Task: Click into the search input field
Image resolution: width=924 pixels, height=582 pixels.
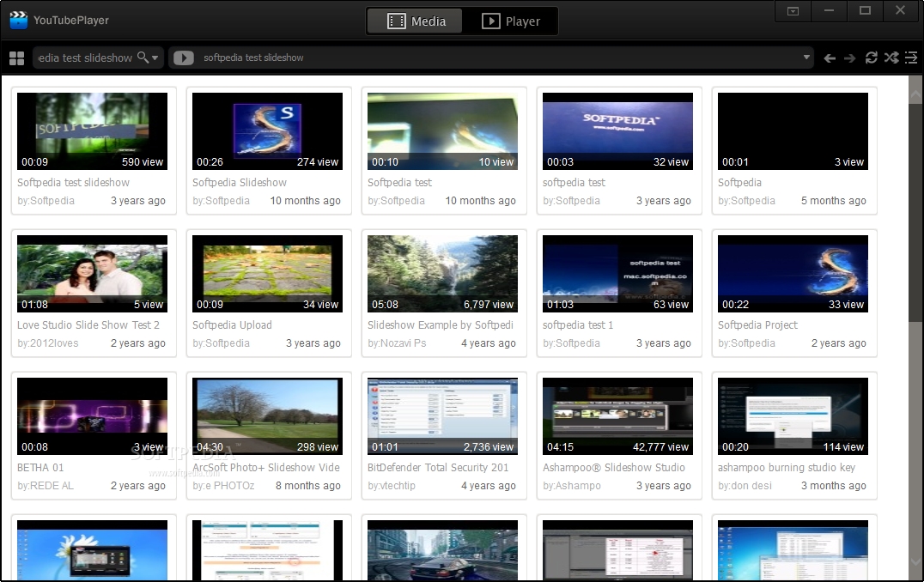Action: [x=86, y=58]
